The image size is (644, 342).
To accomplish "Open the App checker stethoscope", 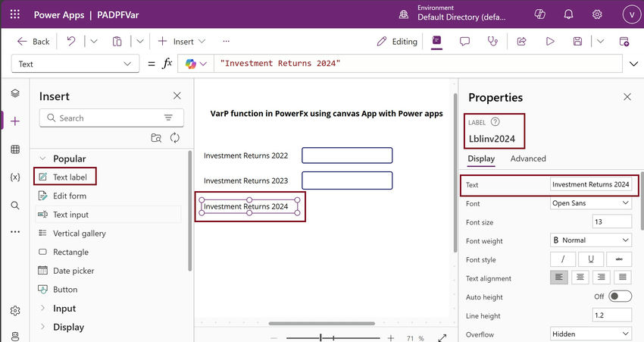I will (492, 41).
